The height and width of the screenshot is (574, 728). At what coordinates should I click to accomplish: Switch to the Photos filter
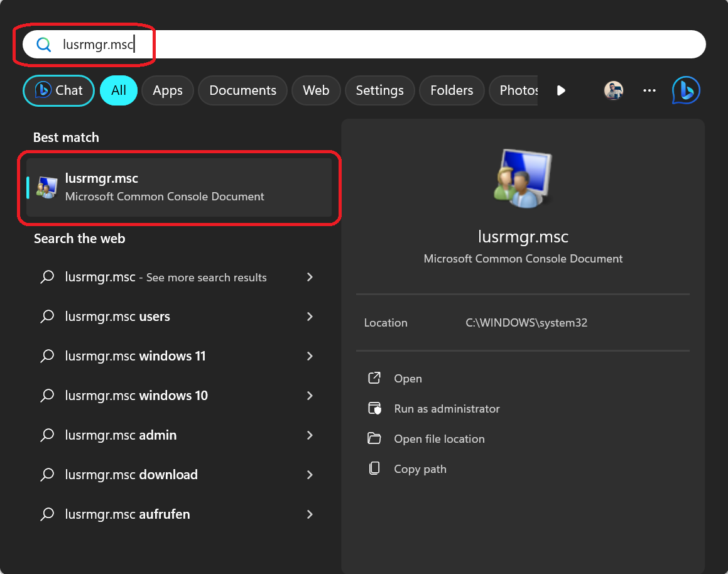(x=514, y=90)
